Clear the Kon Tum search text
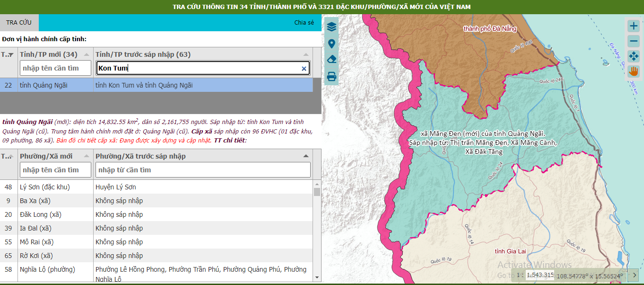Viewport: 644px width, 285px height. 304,69
